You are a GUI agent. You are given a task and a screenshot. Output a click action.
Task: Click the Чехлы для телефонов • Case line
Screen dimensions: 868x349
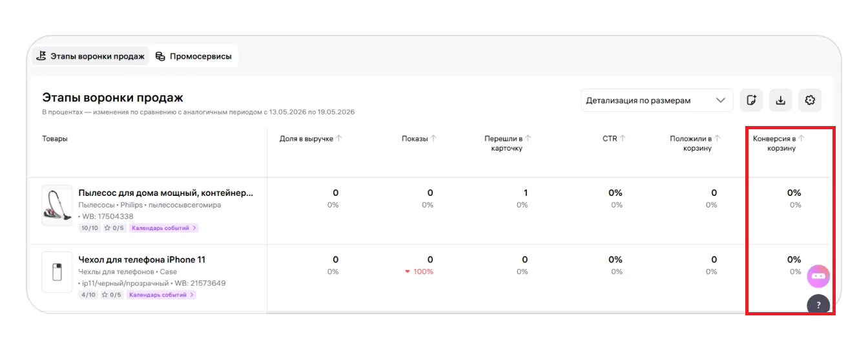click(127, 271)
